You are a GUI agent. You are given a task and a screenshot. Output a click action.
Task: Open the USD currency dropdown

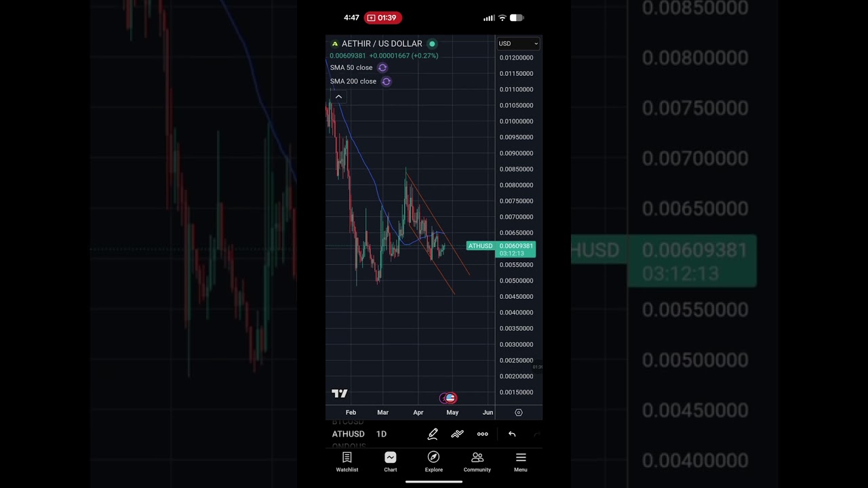tap(519, 43)
